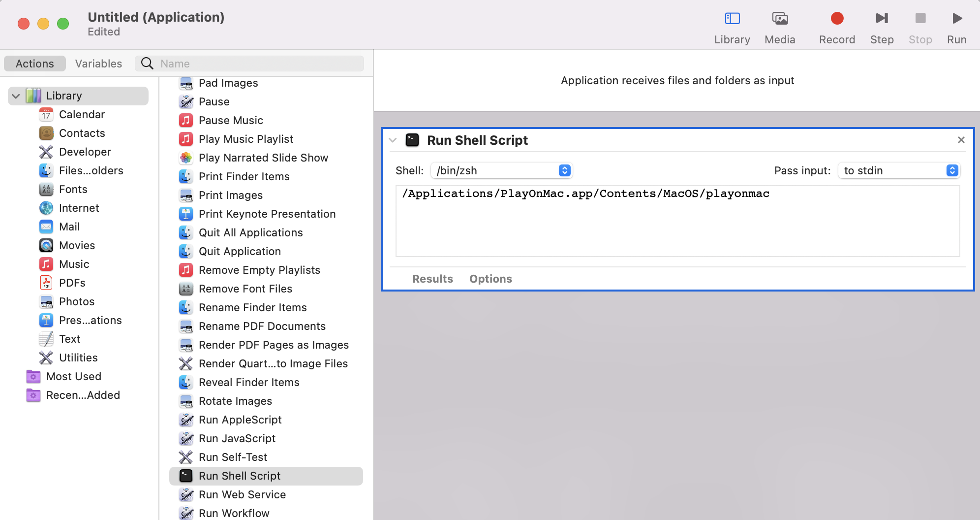980x520 pixels.
Task: Select the Files & Folders category
Action: 81,171
